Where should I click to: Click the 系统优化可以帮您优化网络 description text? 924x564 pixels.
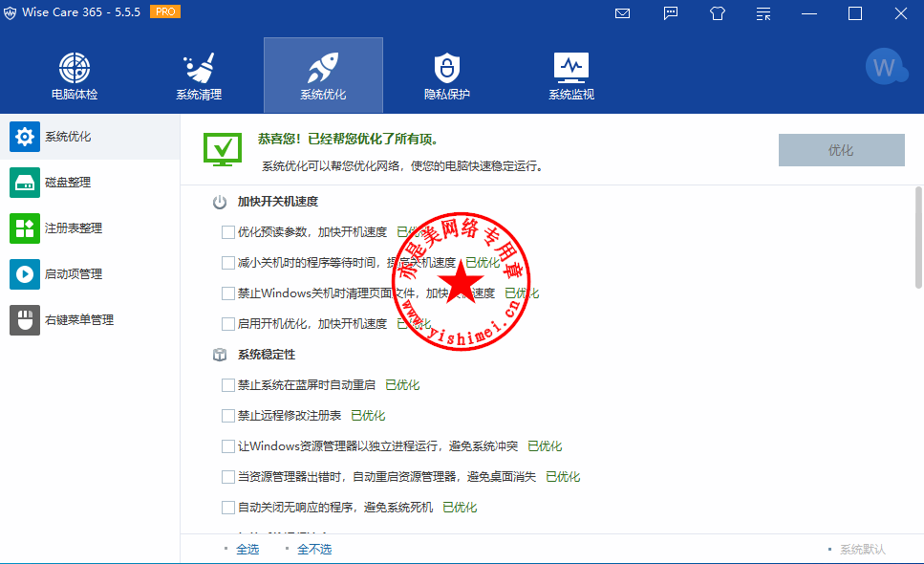[402, 166]
